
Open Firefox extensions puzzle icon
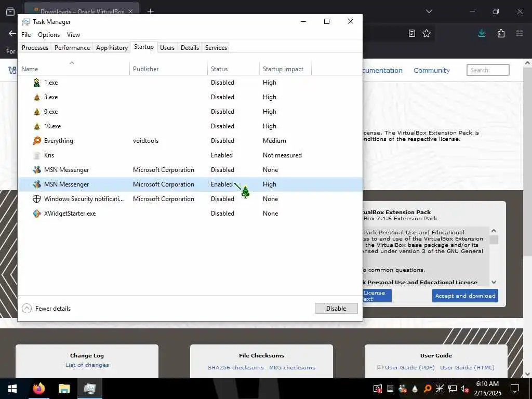click(x=501, y=33)
